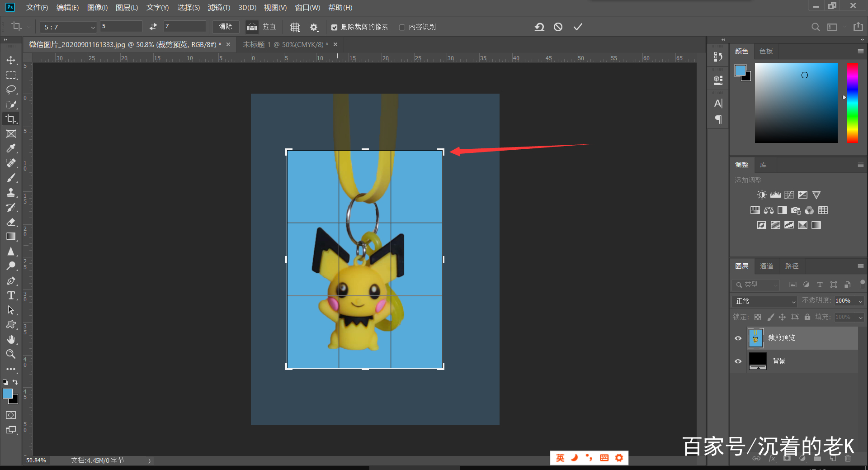
Task: Hide the 背景 layer
Action: [x=738, y=361]
